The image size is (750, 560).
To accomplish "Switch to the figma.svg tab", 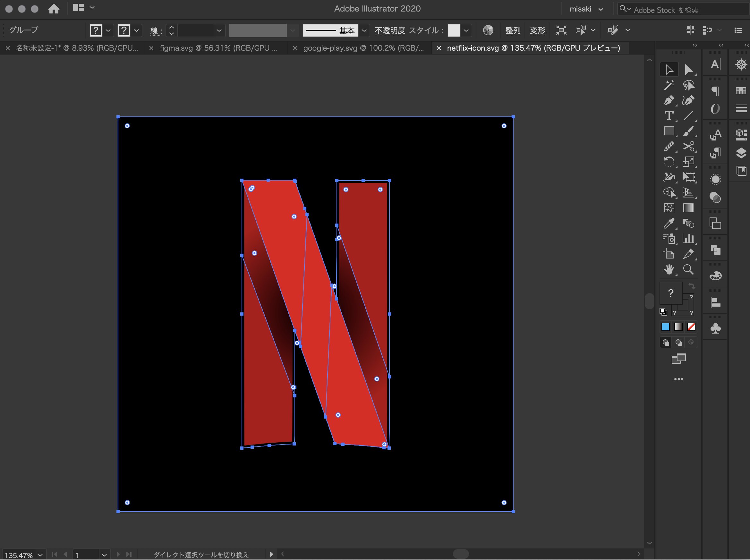I will pyautogui.click(x=218, y=48).
